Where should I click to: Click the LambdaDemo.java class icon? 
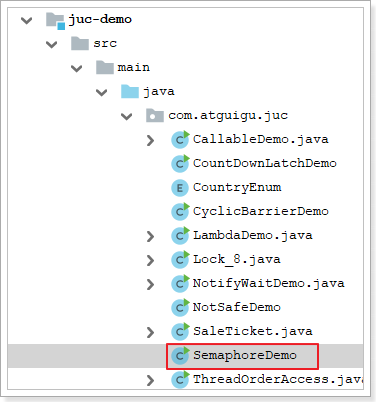pos(180,236)
